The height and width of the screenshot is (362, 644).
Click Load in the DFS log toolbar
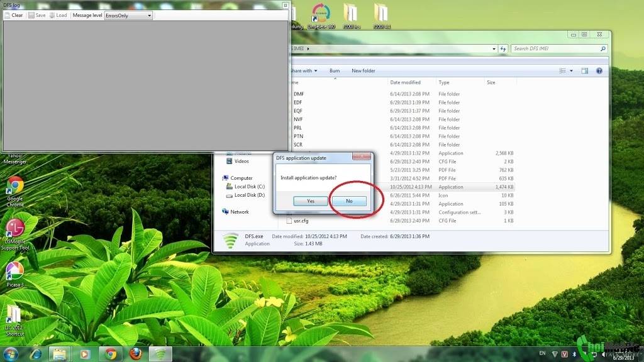pyautogui.click(x=58, y=15)
